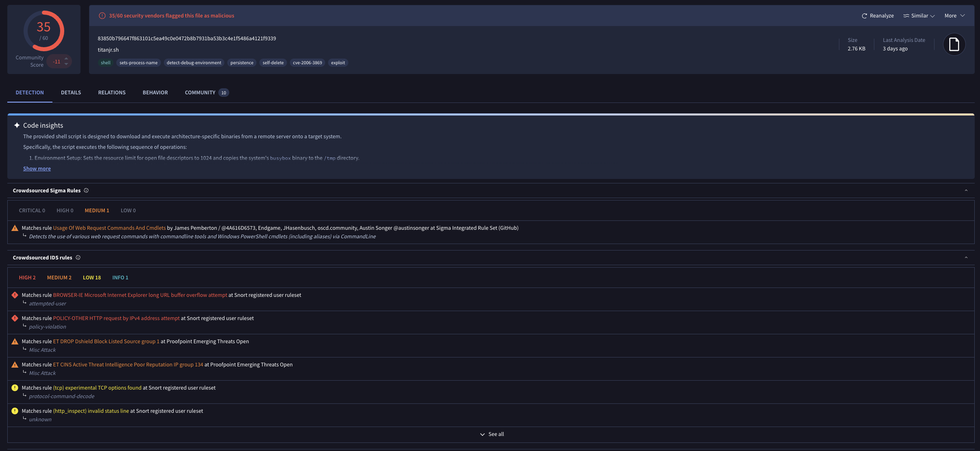
Task: Open Crowdsourced Sigma Rules info icon
Action: 86,190
